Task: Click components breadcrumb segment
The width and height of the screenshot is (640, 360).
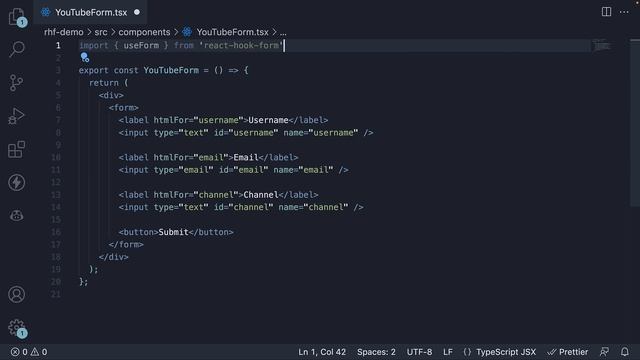Action: [144, 32]
